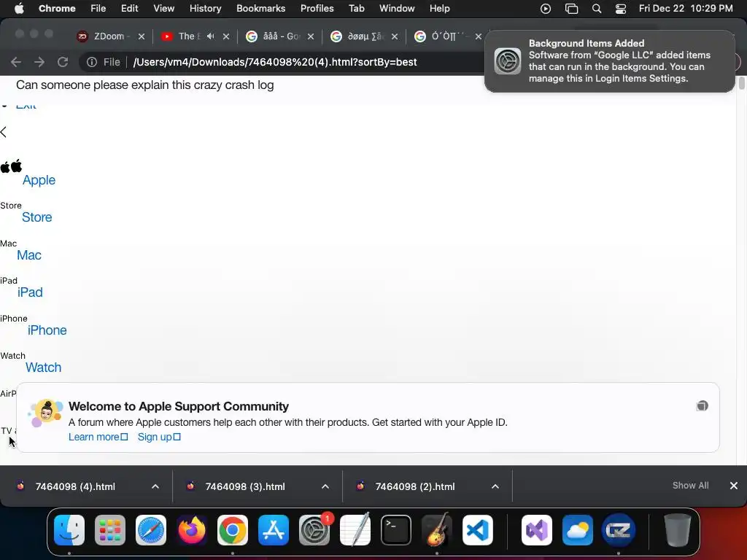This screenshot has height=560, width=747.
Task: Open the Bookmarks menu
Action: (260, 9)
